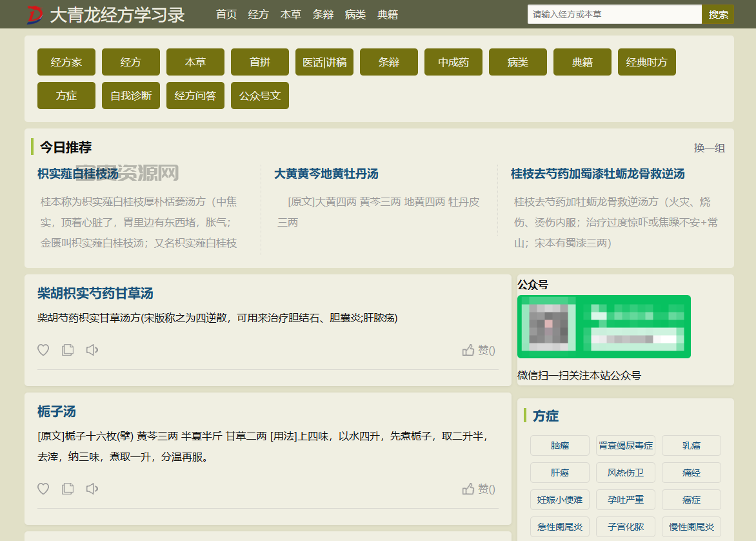The height and width of the screenshot is (541, 756).
Task: Click the 大青龙经方学习录 site title
Action: pos(117,15)
